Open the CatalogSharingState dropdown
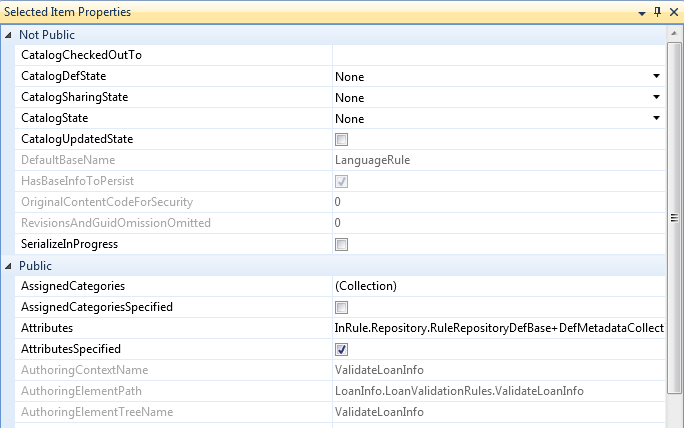 pyautogui.click(x=656, y=97)
